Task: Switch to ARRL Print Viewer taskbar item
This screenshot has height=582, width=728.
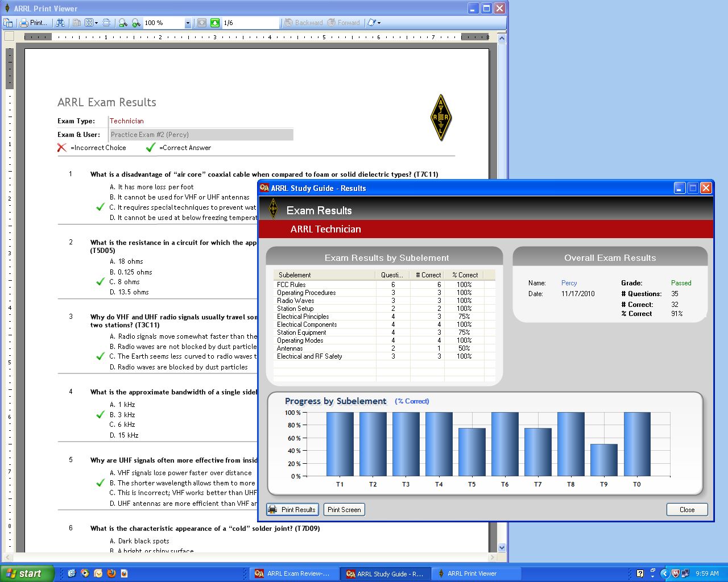Action: click(472, 573)
